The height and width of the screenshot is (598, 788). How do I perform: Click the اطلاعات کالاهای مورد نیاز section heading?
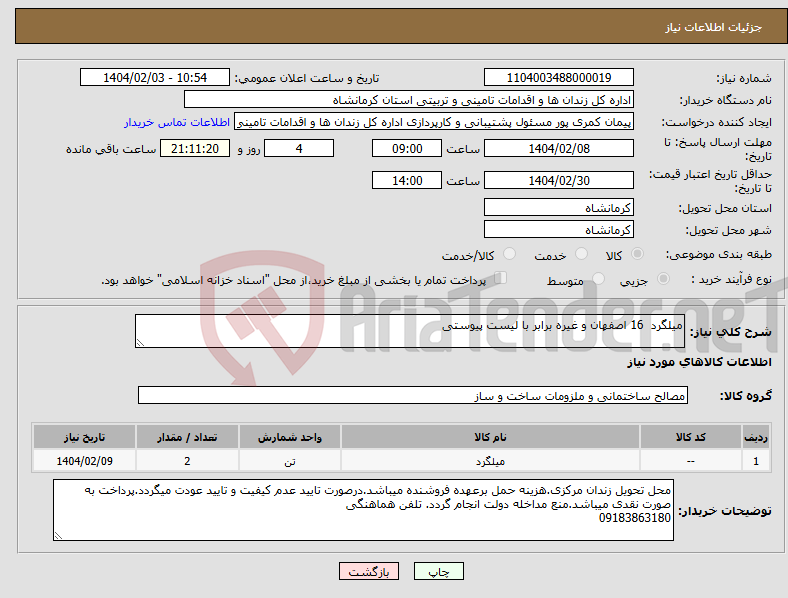[699, 362]
